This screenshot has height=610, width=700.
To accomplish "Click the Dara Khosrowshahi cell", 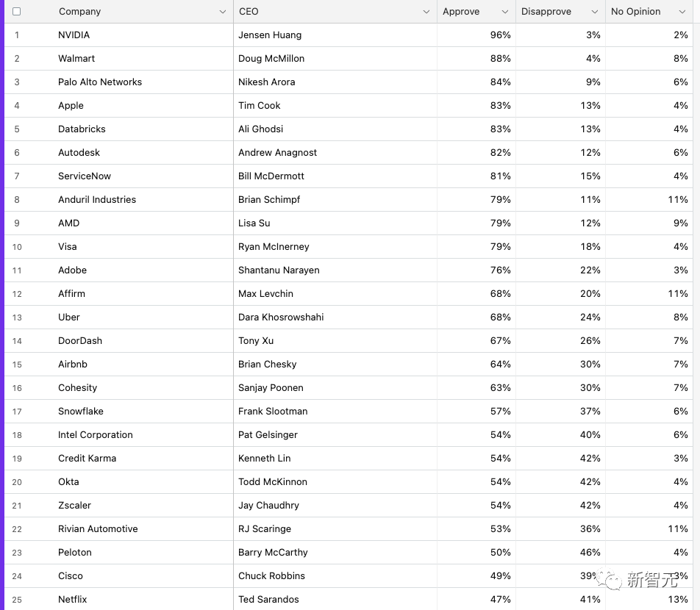I will (x=281, y=317).
